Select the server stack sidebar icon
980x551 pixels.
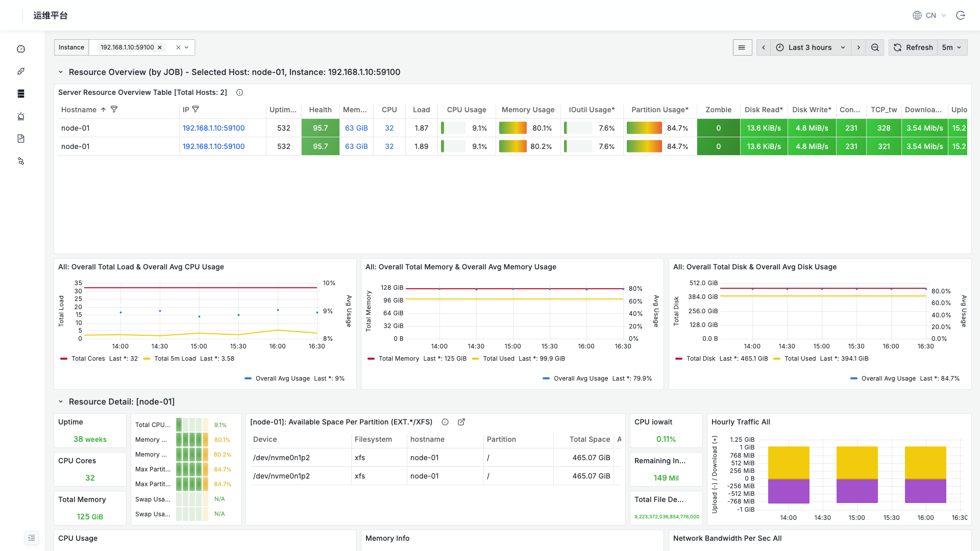[21, 94]
